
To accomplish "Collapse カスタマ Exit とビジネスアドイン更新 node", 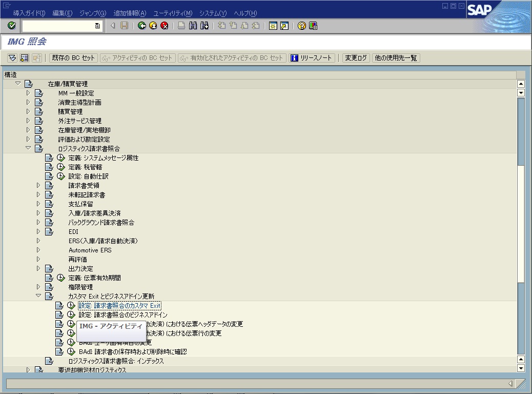I will [x=38, y=296].
